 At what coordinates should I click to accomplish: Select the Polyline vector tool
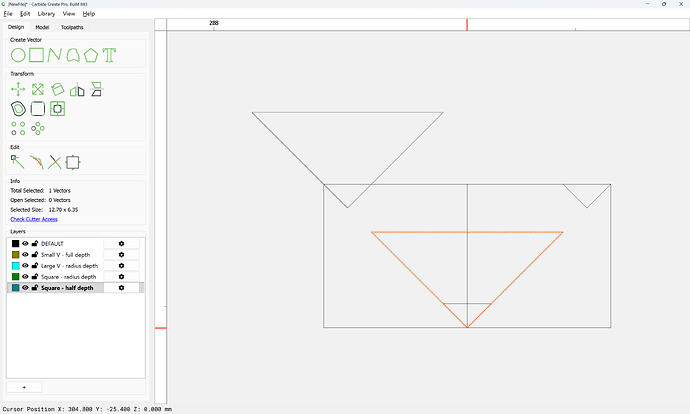pos(55,55)
